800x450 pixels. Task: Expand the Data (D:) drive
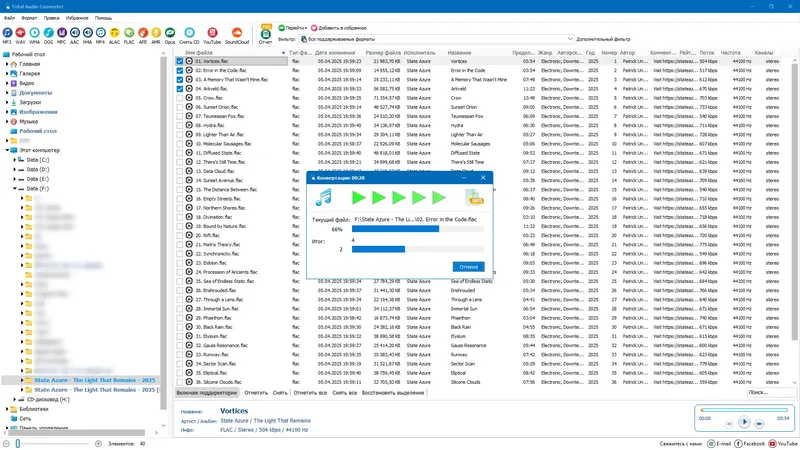click(x=15, y=169)
